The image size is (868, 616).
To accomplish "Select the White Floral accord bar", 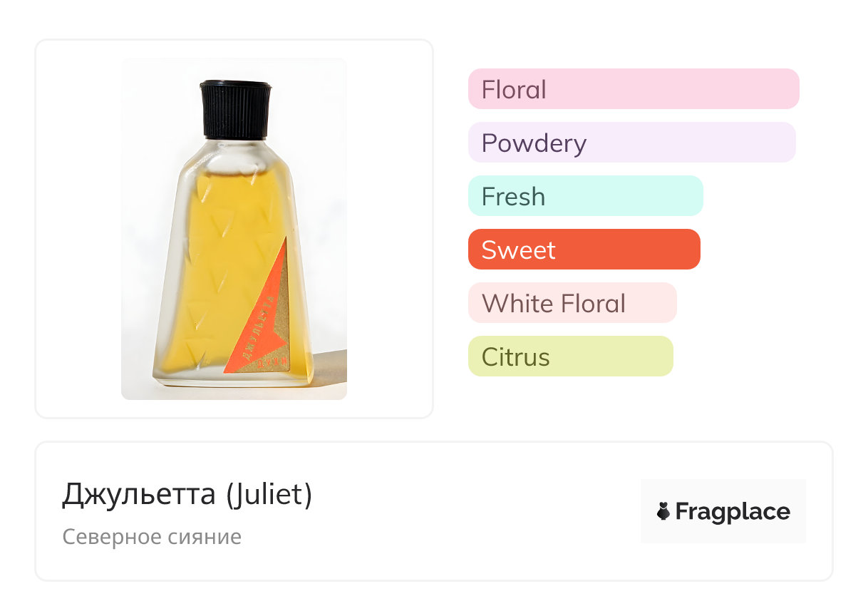I will coord(572,303).
